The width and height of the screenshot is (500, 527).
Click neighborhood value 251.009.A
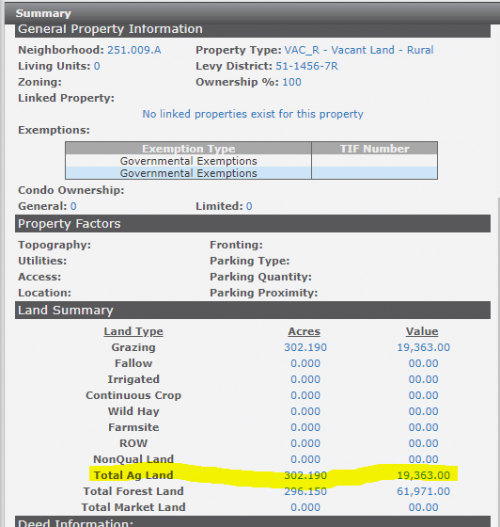134,50
